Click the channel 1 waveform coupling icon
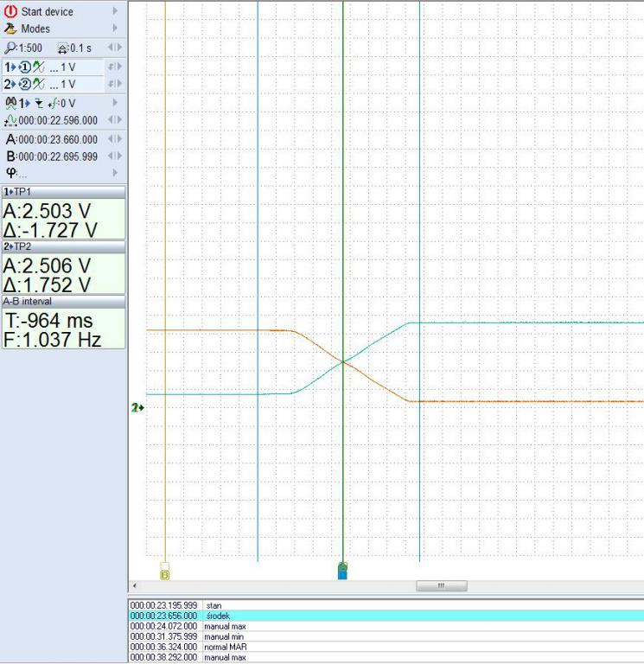Screen dimensions: 644x664 [39, 67]
